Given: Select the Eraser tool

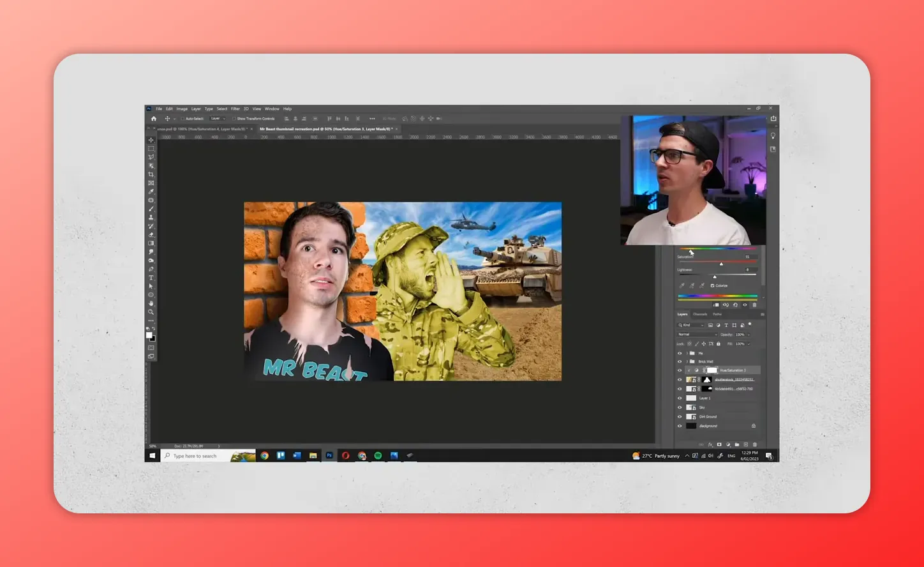Looking at the screenshot, I should point(151,235).
